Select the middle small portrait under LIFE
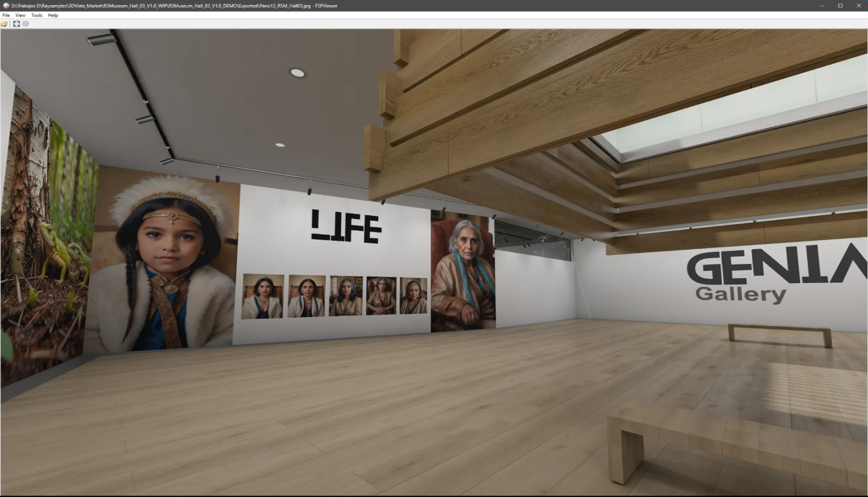Screen dimensions: 868x497 click(x=346, y=296)
